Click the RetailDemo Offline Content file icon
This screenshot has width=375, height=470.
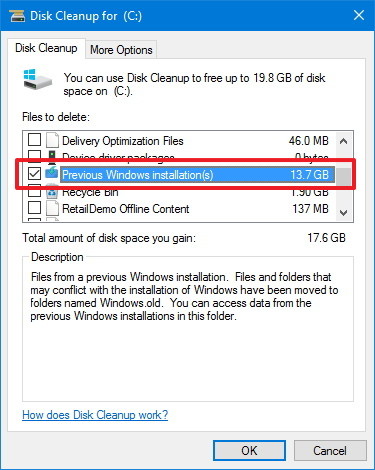[x=52, y=208]
